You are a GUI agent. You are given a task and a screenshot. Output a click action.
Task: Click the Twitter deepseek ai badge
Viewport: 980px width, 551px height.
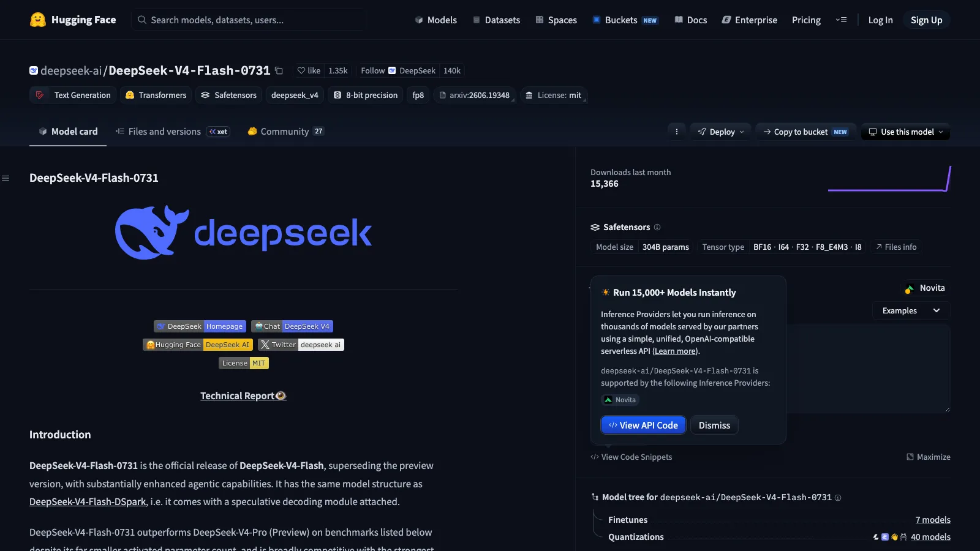301,345
